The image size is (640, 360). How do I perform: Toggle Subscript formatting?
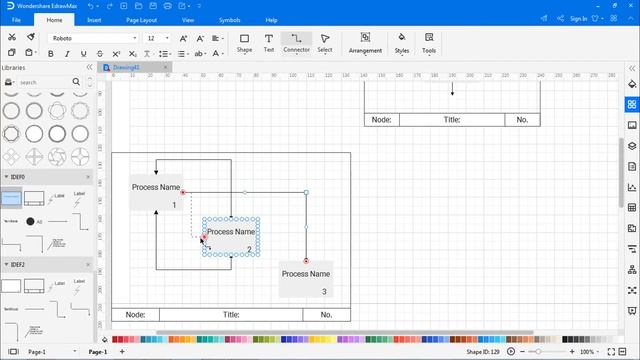click(133, 54)
